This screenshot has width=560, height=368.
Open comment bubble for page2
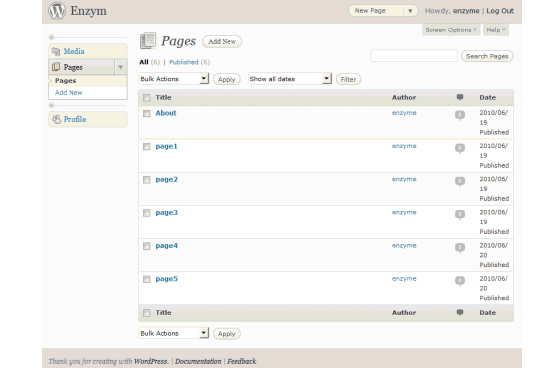click(460, 181)
